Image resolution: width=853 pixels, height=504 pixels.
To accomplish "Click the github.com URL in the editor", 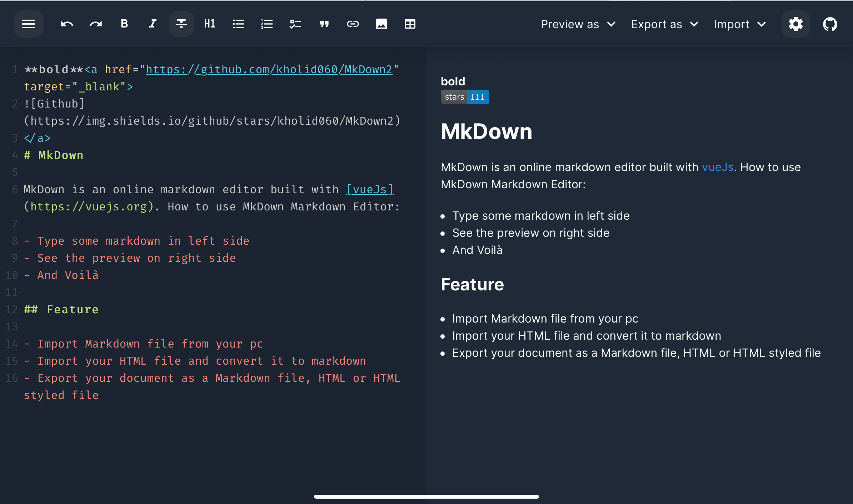I will click(x=269, y=69).
